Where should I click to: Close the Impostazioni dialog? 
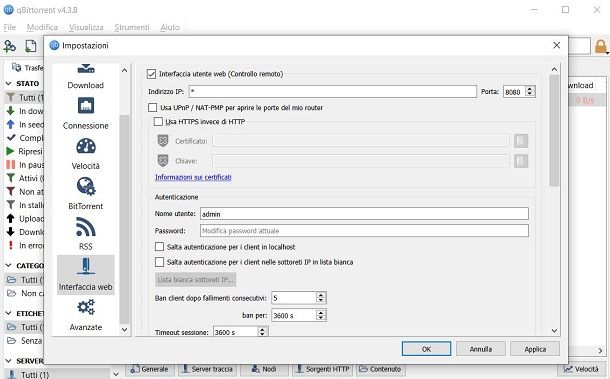557,45
